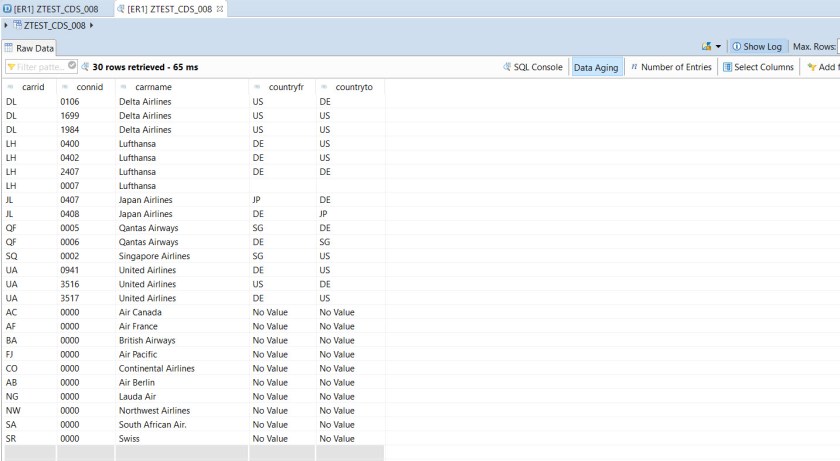This screenshot has width=840, height=461.
Task: Close the active ZTEST_CDS_008 tab
Action: coord(220,9)
